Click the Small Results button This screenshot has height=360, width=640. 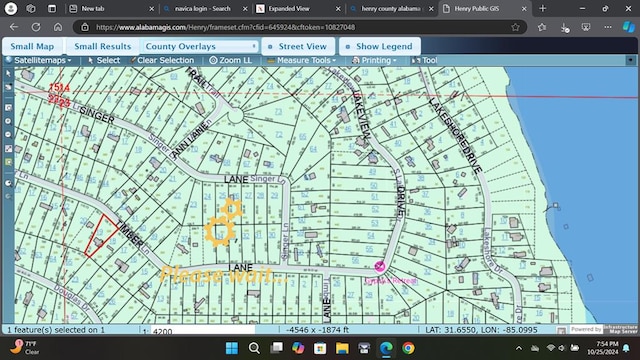pos(102,47)
